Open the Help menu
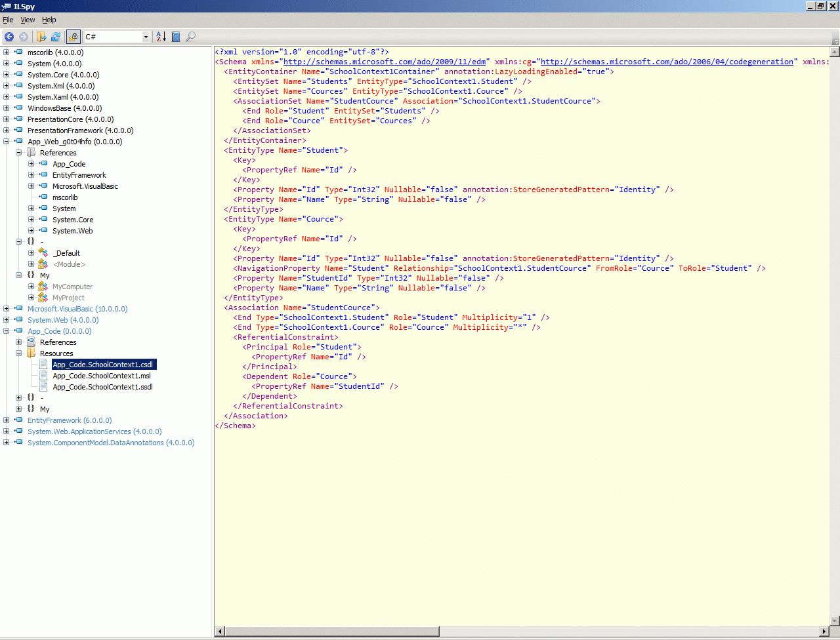 (x=49, y=20)
